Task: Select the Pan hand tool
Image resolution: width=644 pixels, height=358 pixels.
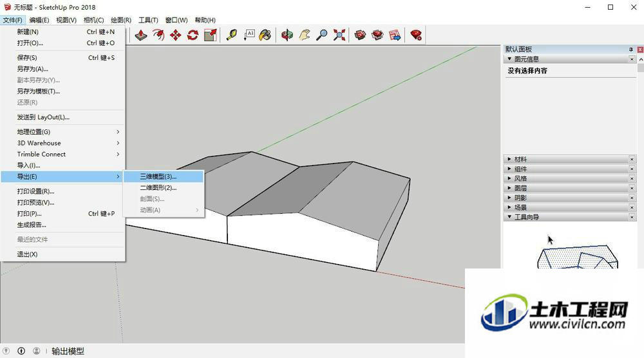Action: pyautogui.click(x=305, y=35)
